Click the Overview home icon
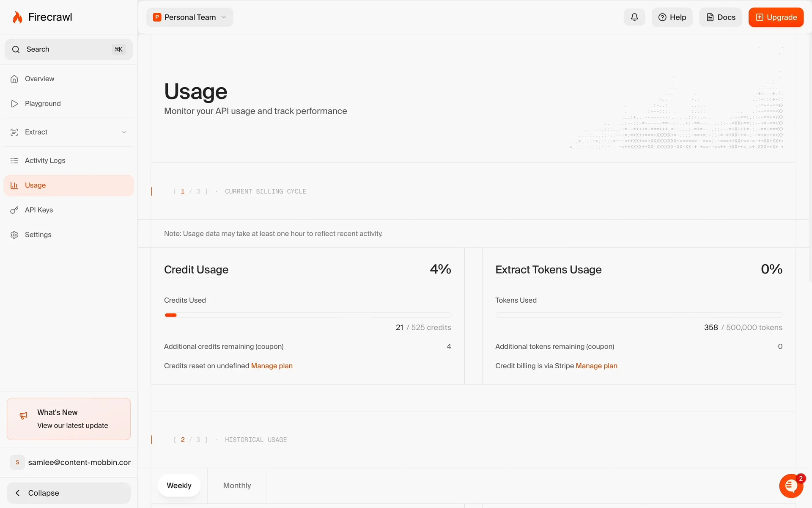The width and height of the screenshot is (812, 508). coord(14,79)
